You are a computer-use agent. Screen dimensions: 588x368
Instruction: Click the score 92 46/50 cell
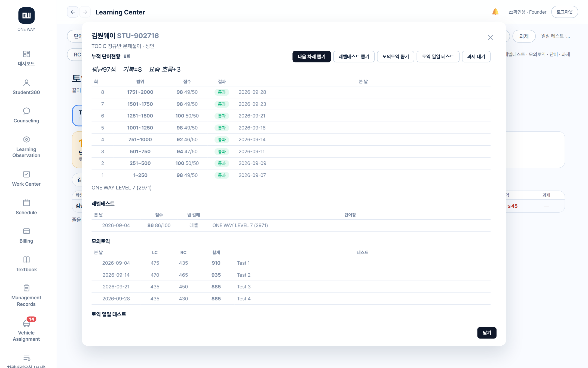(x=187, y=140)
